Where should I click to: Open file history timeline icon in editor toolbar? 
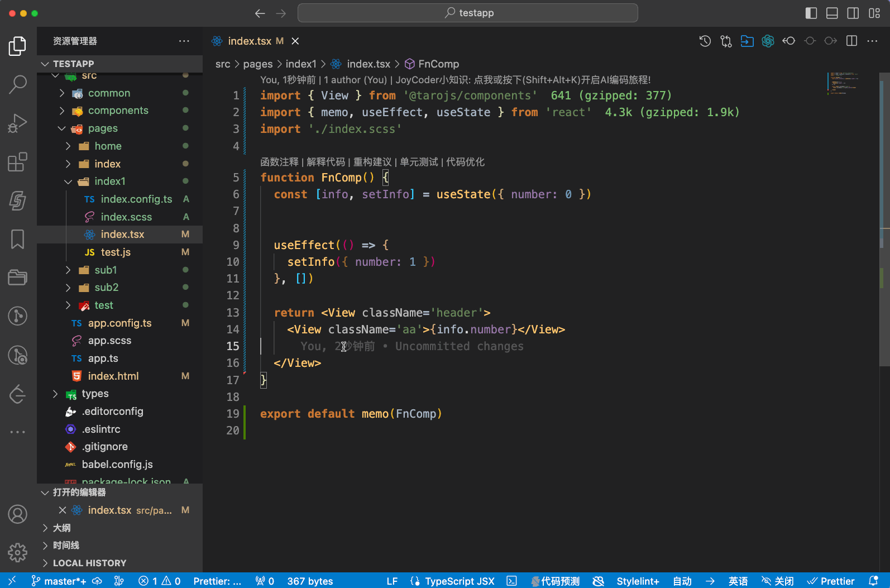[705, 41]
